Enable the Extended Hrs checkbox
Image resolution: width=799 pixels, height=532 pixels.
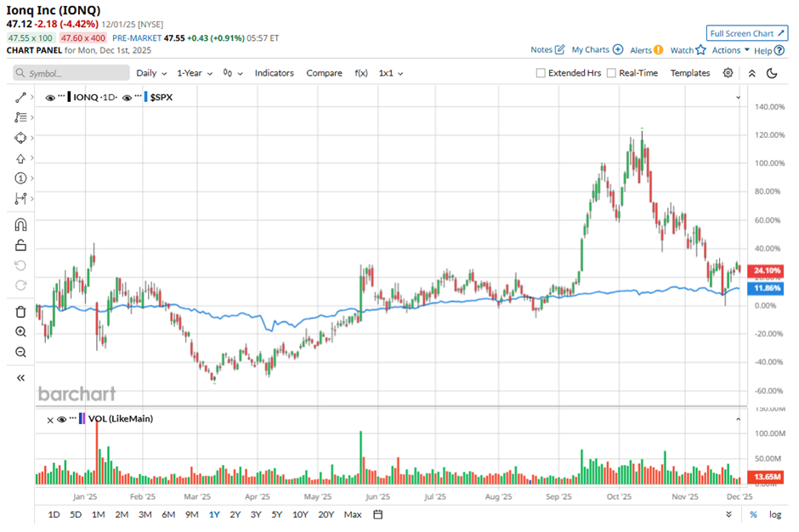point(541,73)
